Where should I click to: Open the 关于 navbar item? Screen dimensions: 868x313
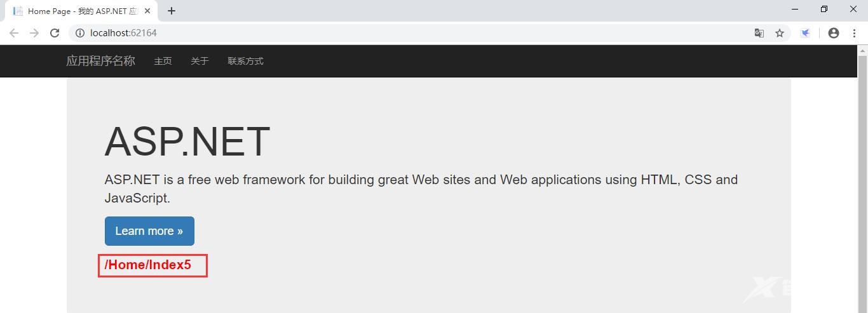200,61
